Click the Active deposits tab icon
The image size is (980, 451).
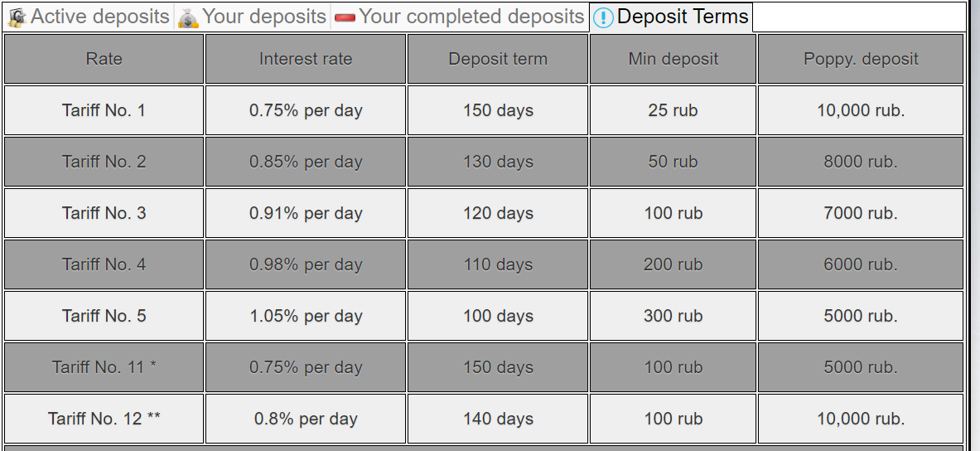coord(17,17)
